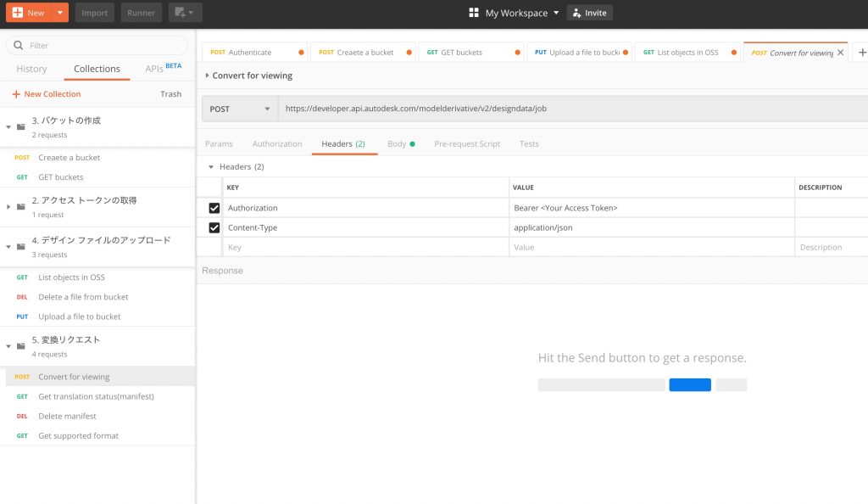
Task: Open the POST method dropdown
Action: (239, 109)
